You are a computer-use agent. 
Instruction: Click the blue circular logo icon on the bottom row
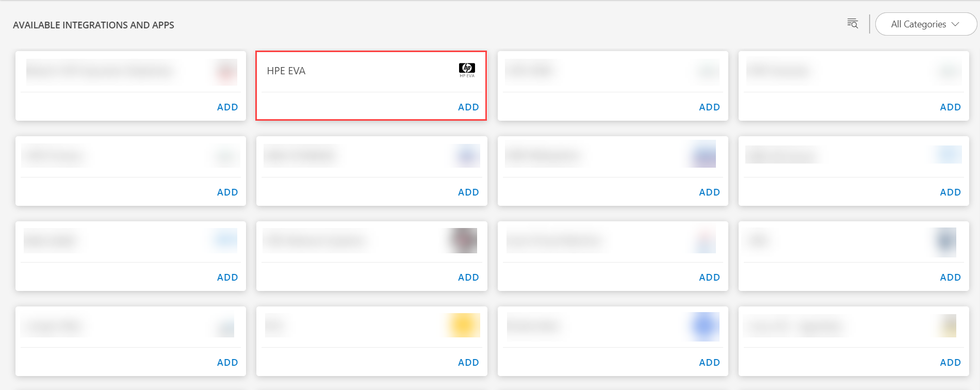click(x=703, y=326)
